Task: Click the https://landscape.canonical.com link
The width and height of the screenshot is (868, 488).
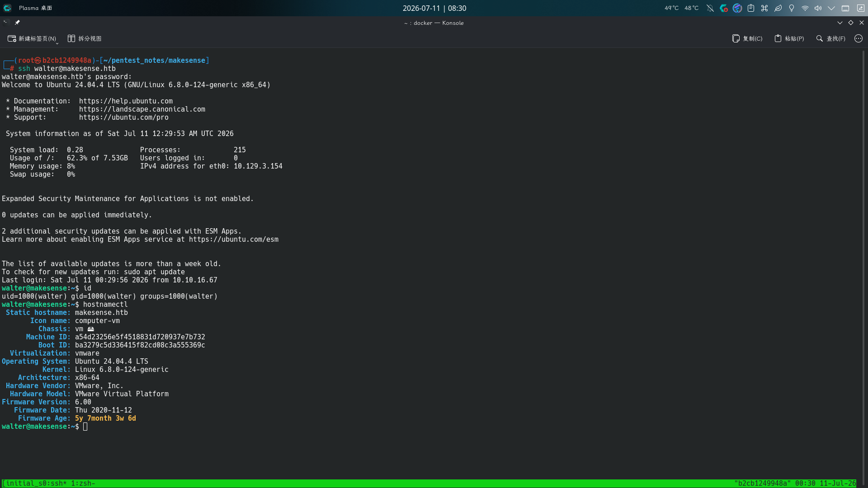Action: tap(142, 109)
